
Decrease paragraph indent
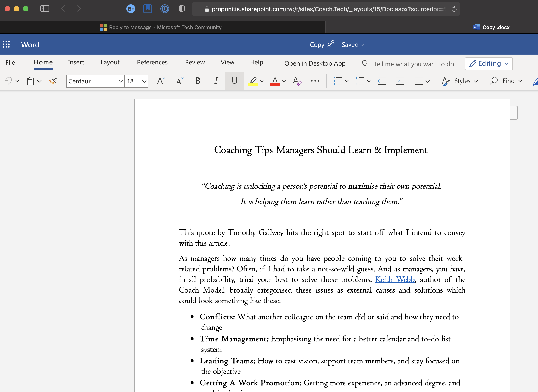pyautogui.click(x=382, y=81)
